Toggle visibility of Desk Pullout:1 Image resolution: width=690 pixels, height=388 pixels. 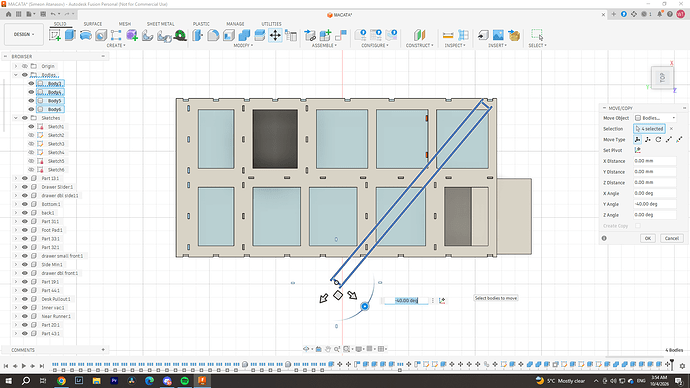click(x=25, y=299)
